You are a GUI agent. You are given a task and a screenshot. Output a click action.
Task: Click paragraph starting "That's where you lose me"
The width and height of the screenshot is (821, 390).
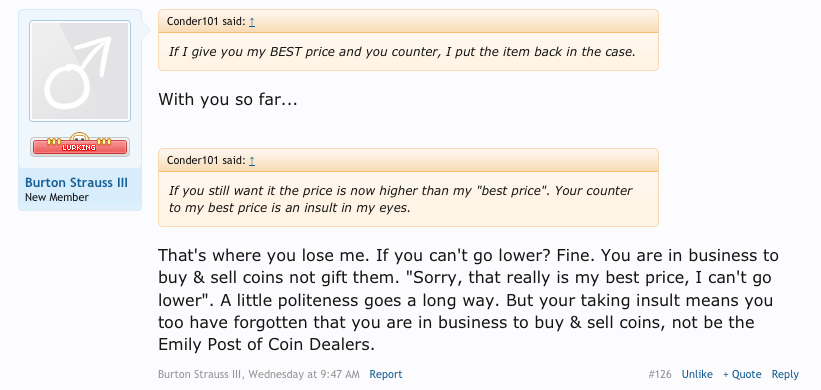(469, 299)
